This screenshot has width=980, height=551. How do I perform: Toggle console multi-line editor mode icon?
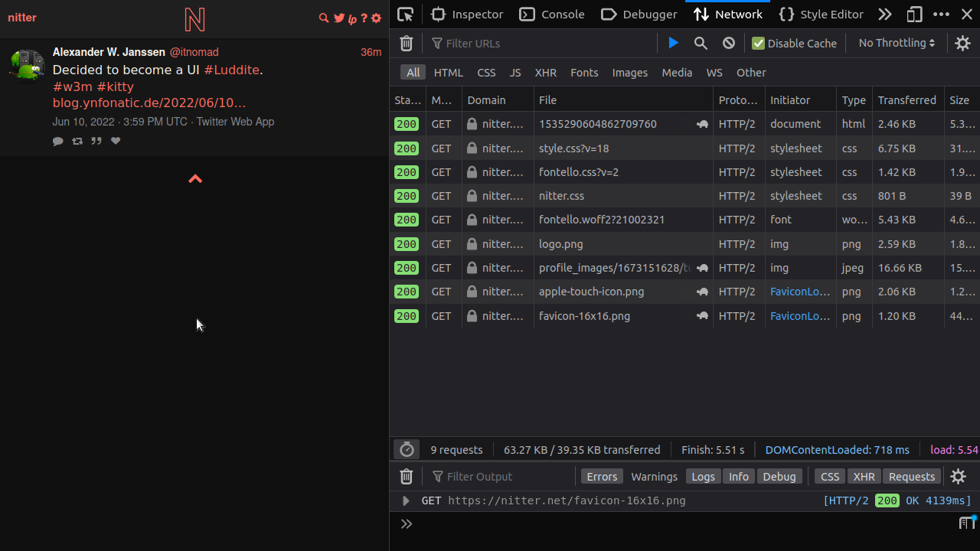[x=968, y=523]
